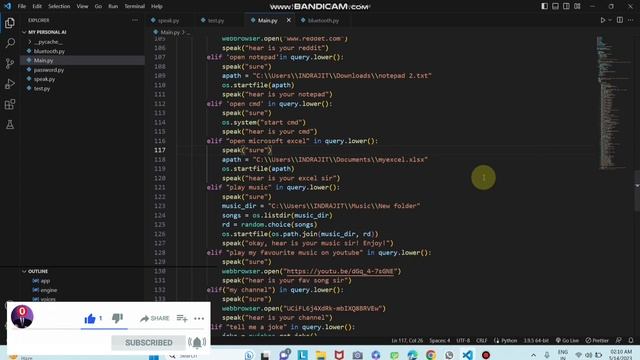Open the Search view in activity bar
Screen dimensions: 640x360
10,43
